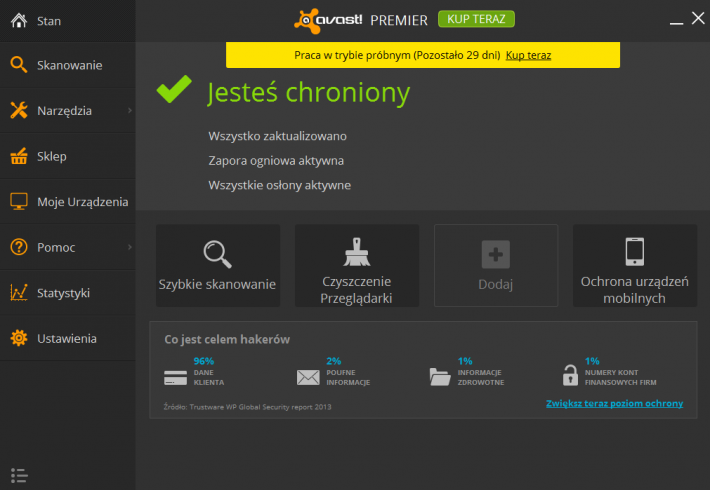710x490 pixels.
Task: Click the green KUP TERAZ button
Action: click(476, 19)
